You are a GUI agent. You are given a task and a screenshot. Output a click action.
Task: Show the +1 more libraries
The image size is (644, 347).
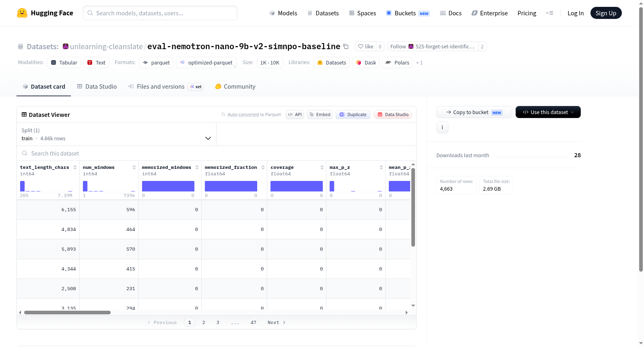coord(419,62)
